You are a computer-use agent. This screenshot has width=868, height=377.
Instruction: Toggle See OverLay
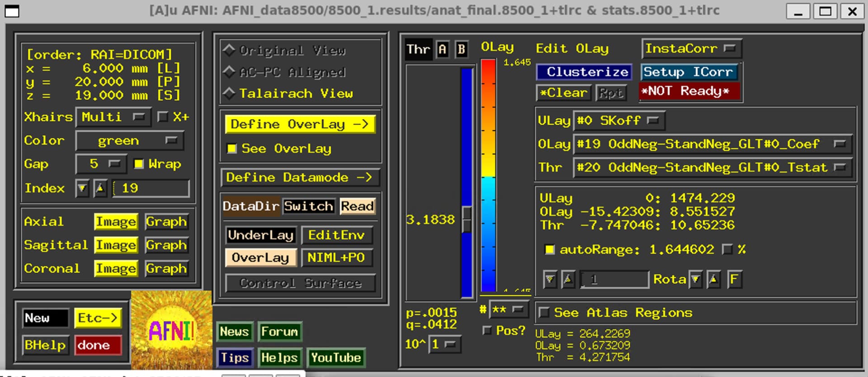pos(232,149)
